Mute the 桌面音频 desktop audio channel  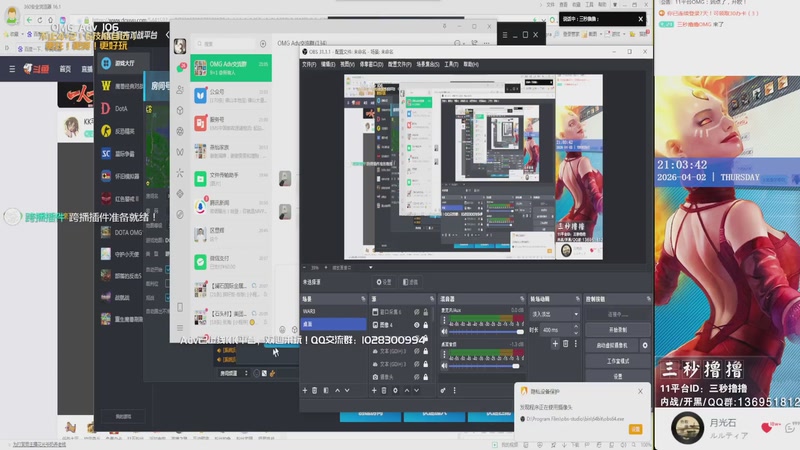click(x=444, y=365)
